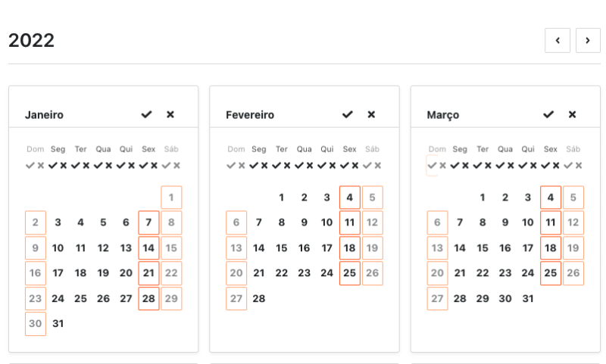The image size is (606, 364).
Task: Pick February 25 in the calendar
Action: (349, 273)
